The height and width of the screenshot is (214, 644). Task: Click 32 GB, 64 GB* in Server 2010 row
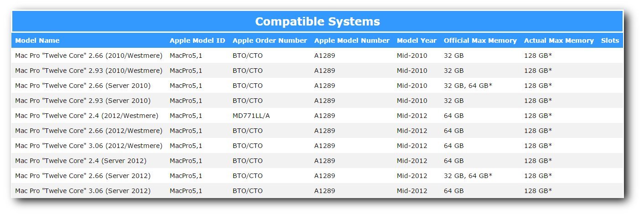[x=468, y=86]
